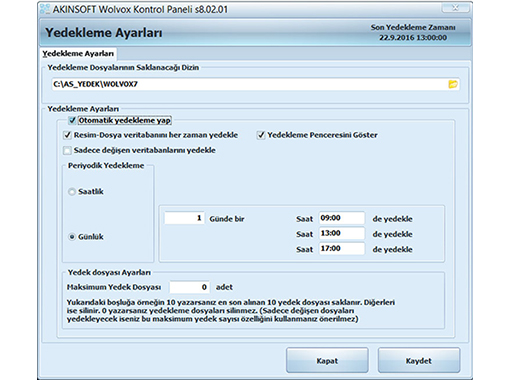Toggle Yedekleme Penceresini Göster checkbox
This screenshot has width=510, height=380.
click(261, 135)
